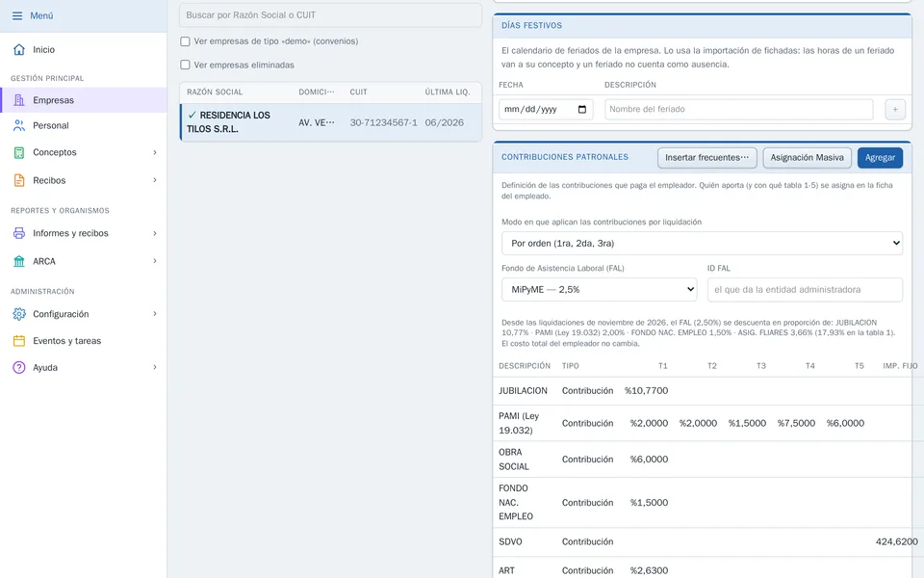924x578 pixels.
Task: Click the PAMI T4 value %7,5000
Action: pyautogui.click(x=796, y=424)
